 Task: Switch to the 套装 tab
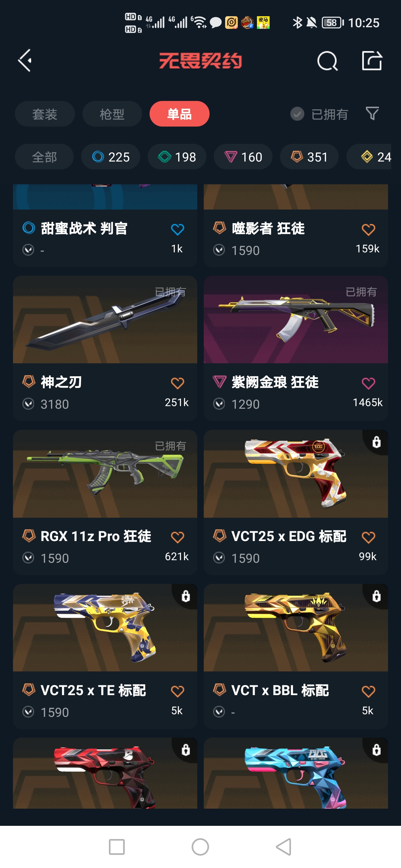click(45, 114)
